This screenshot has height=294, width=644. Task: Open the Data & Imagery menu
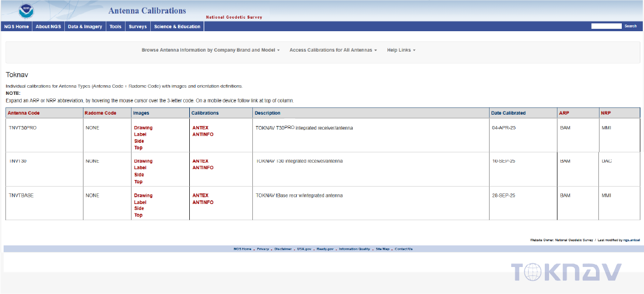85,26
